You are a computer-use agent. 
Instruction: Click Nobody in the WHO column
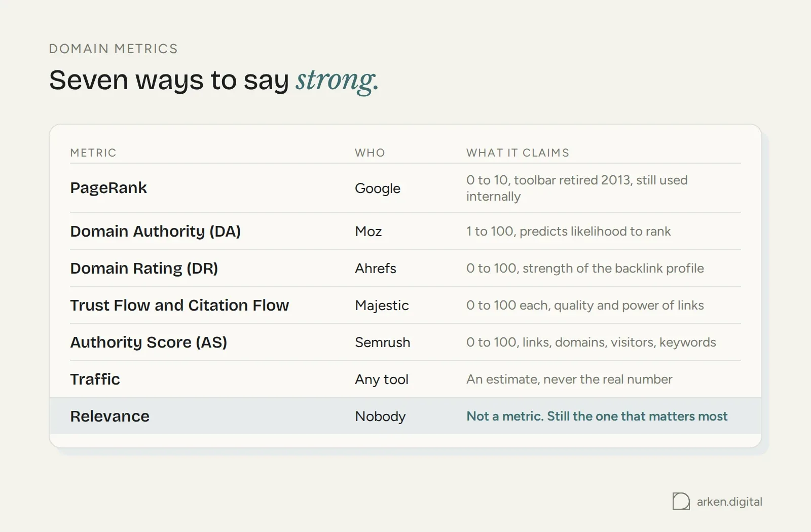[x=380, y=416]
